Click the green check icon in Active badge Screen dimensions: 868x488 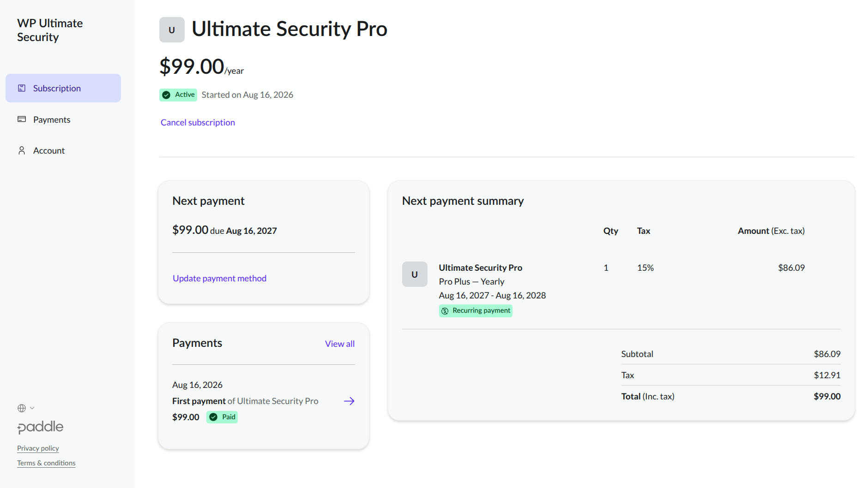coord(166,95)
